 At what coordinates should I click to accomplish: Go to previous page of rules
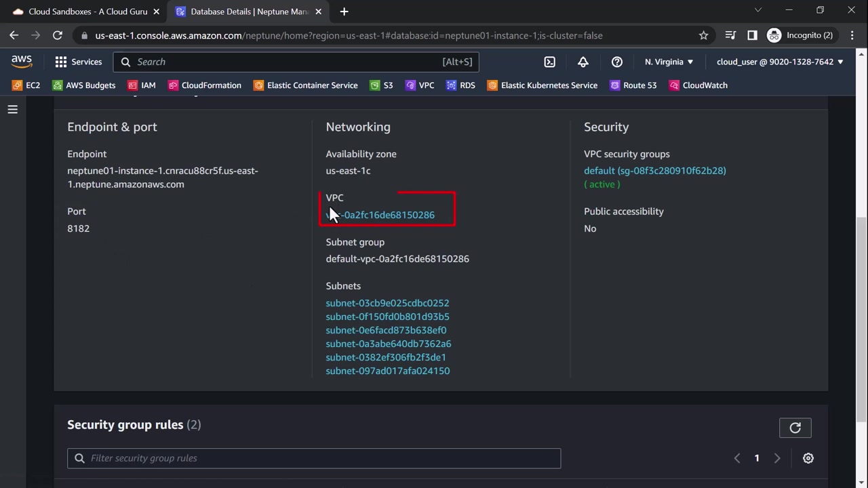click(737, 458)
